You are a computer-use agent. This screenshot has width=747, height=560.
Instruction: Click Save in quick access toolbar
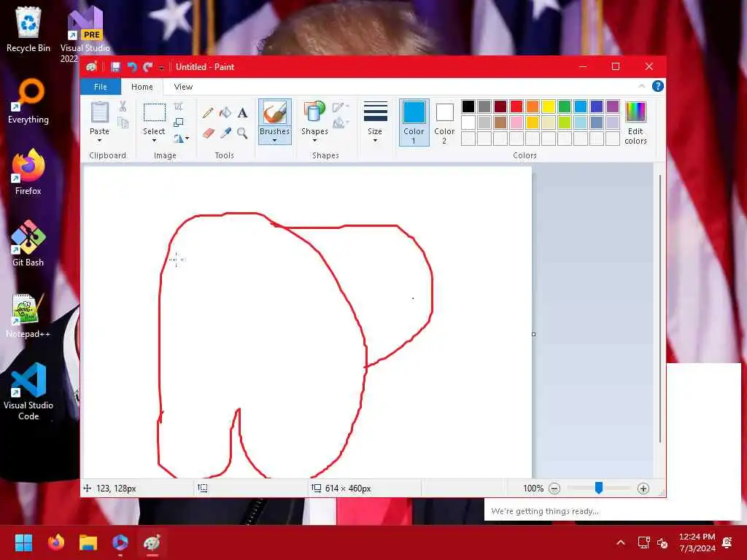coord(115,67)
